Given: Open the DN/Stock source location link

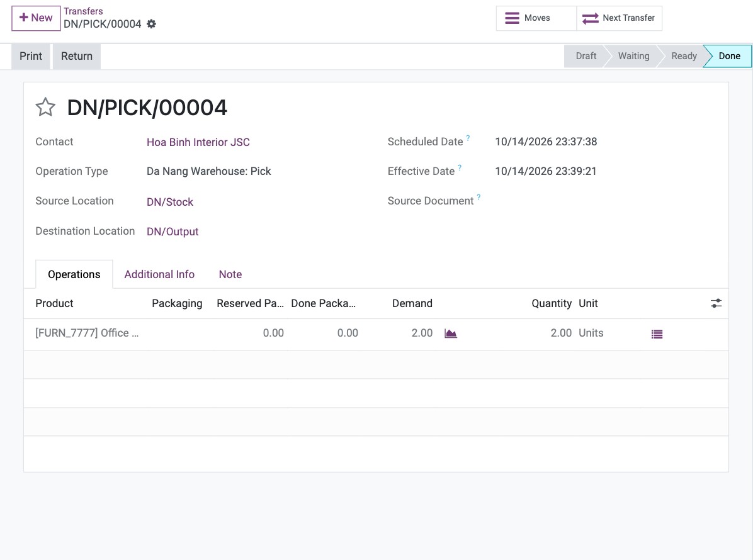Looking at the screenshot, I should [169, 202].
